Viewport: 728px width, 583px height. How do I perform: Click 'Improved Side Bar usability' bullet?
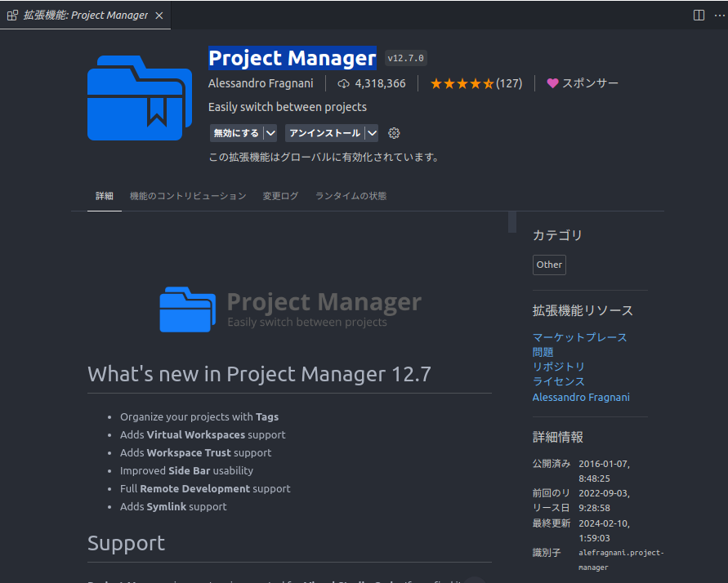[186, 471]
